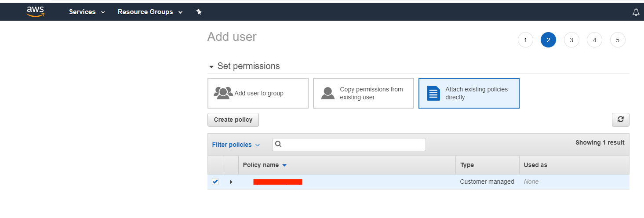Go to wizard step 3

[571, 40]
